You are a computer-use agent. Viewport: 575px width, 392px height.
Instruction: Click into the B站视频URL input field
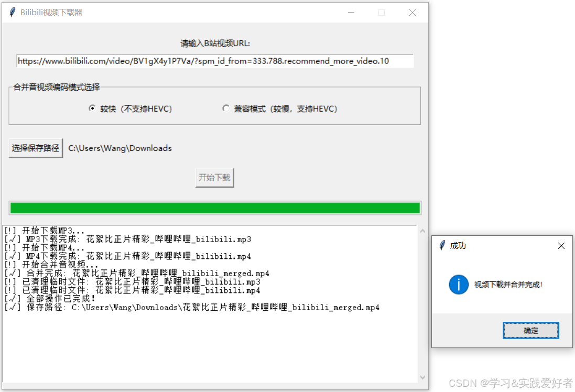215,61
